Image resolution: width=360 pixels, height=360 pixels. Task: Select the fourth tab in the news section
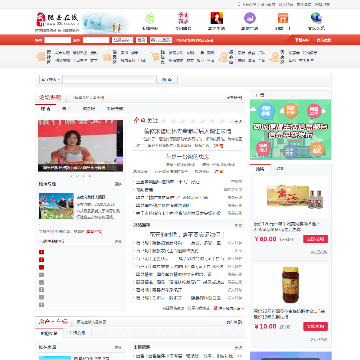(x=115, y=109)
